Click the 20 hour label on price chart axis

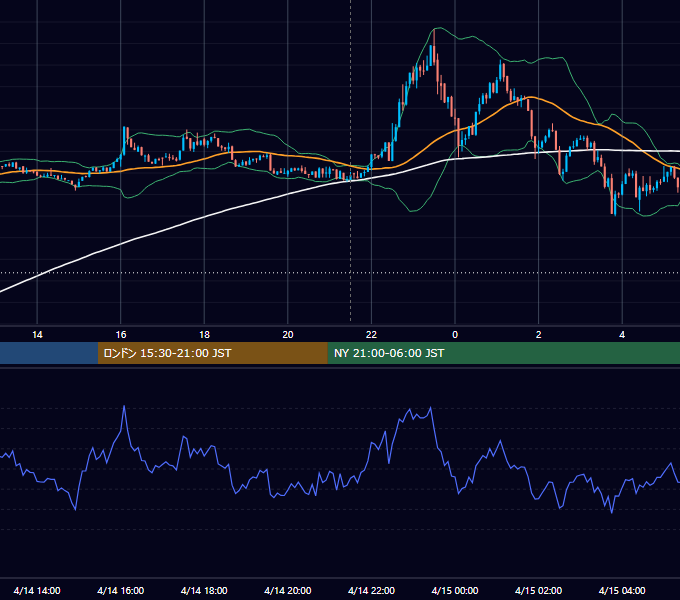pyautogui.click(x=288, y=335)
